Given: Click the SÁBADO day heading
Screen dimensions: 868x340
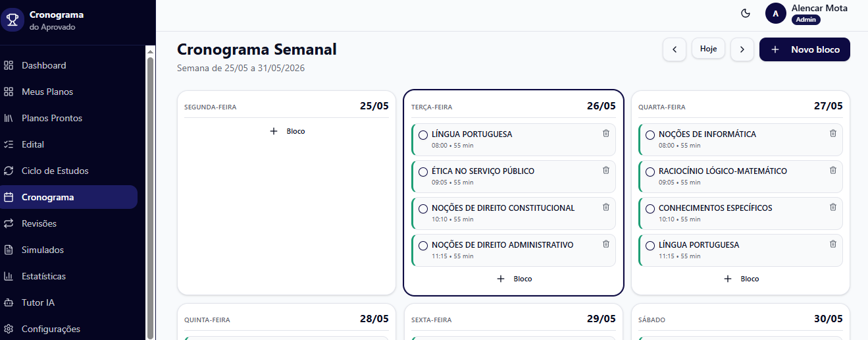Looking at the screenshot, I should [x=651, y=320].
